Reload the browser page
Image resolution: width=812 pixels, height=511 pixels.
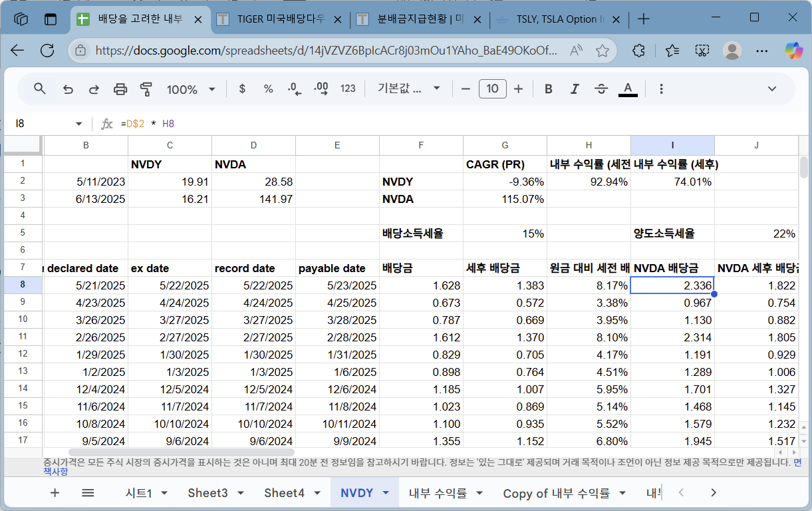(47, 51)
